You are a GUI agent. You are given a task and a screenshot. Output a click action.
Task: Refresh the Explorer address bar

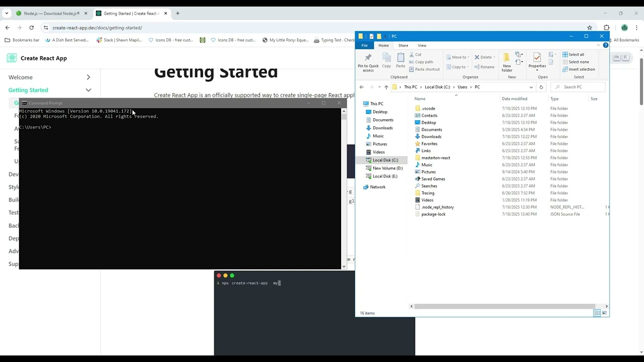pos(541,87)
